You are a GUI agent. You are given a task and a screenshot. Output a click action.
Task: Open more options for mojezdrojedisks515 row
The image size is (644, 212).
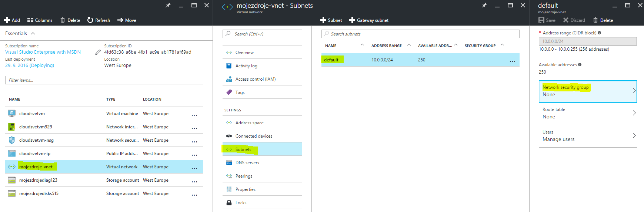pyautogui.click(x=194, y=195)
